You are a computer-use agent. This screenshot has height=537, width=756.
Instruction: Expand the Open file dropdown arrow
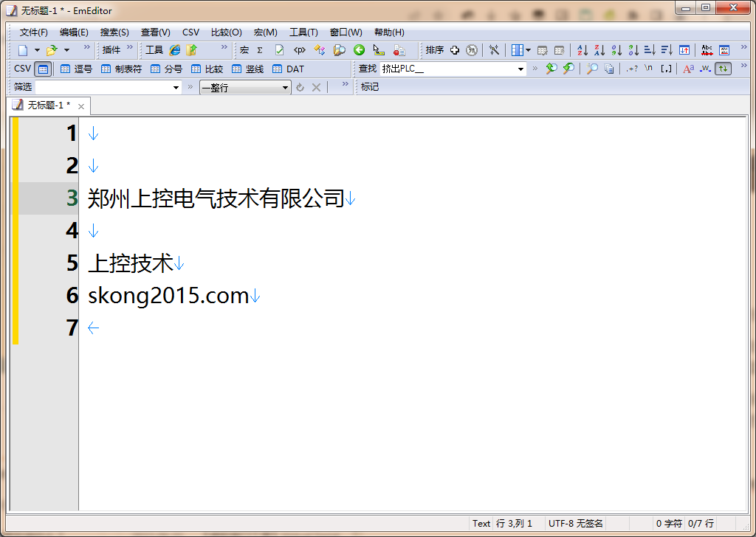click(x=67, y=50)
